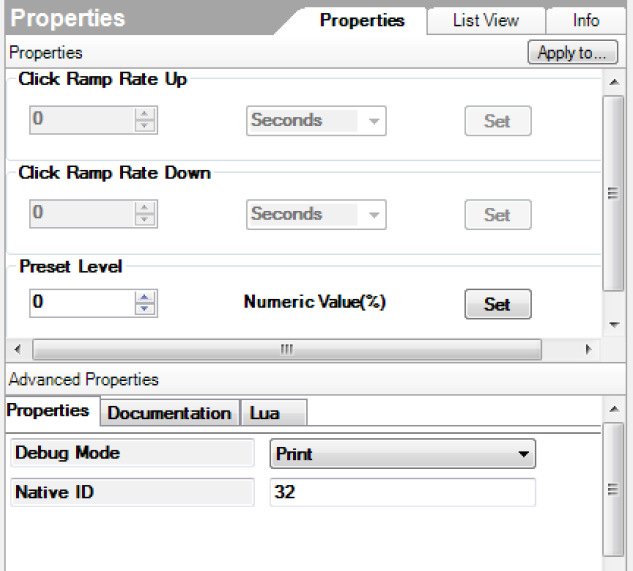Select the Documentation tab
Image resolution: width=633 pixels, height=571 pixels.
point(169,413)
